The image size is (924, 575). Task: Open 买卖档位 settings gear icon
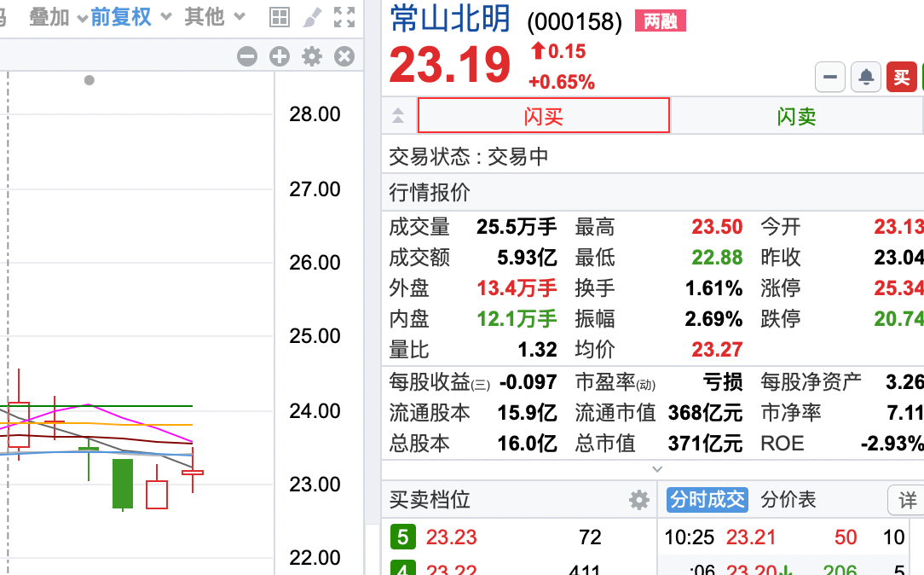pos(638,500)
